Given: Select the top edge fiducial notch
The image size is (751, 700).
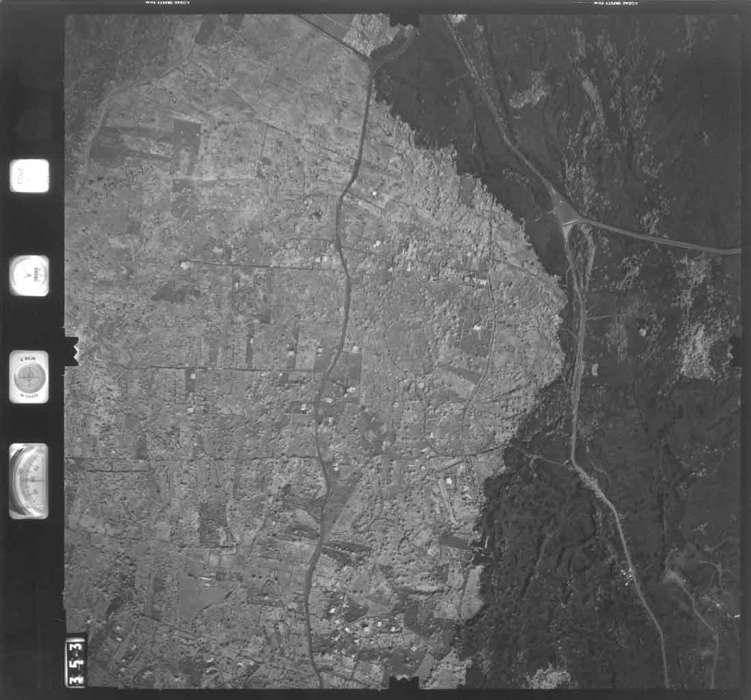Looking at the screenshot, I should (403, 18).
